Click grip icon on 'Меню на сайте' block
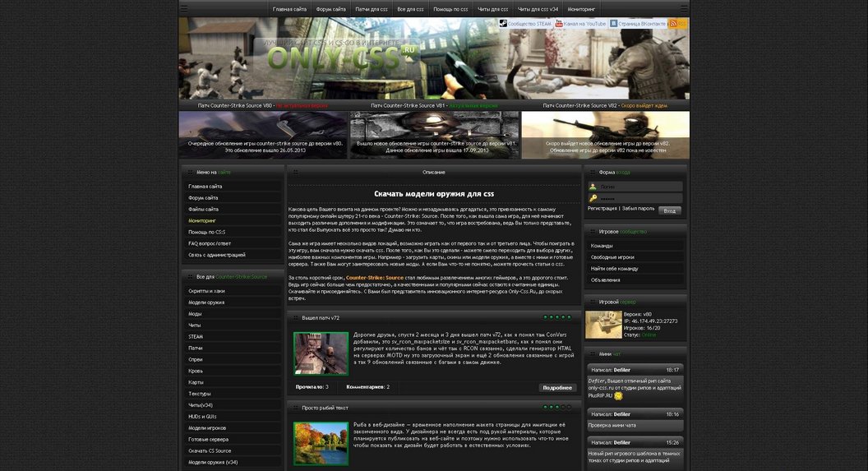This screenshot has width=868, height=471. click(191, 172)
